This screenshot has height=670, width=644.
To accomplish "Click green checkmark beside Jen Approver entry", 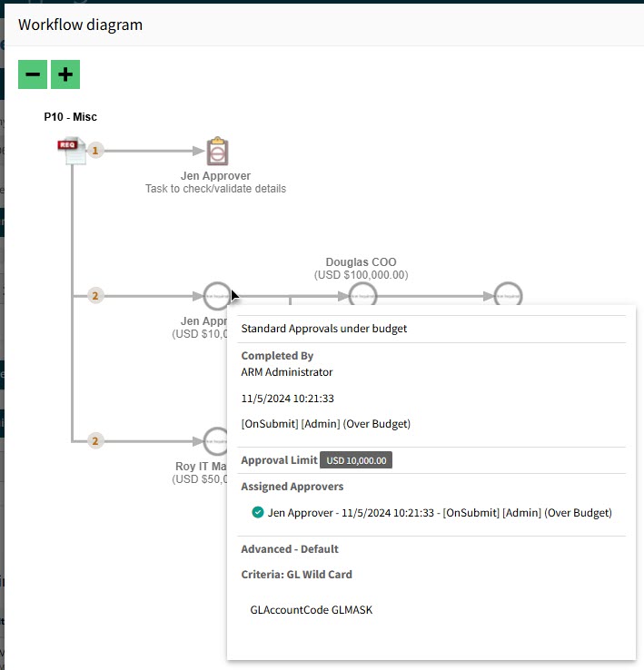I will [258, 513].
